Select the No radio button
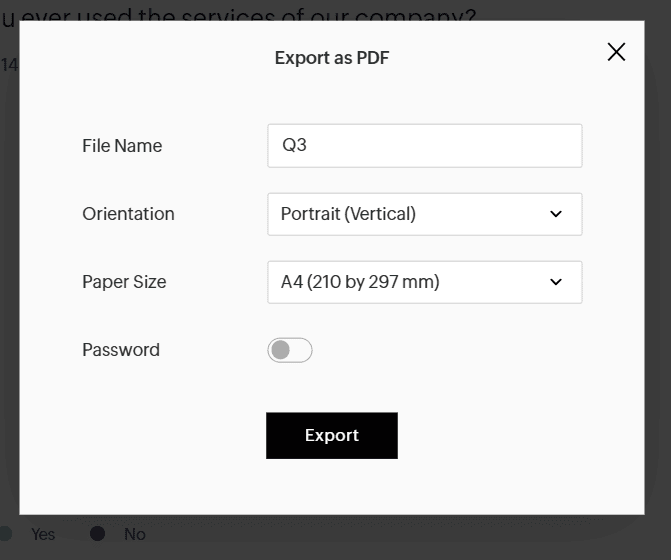 coord(98,534)
